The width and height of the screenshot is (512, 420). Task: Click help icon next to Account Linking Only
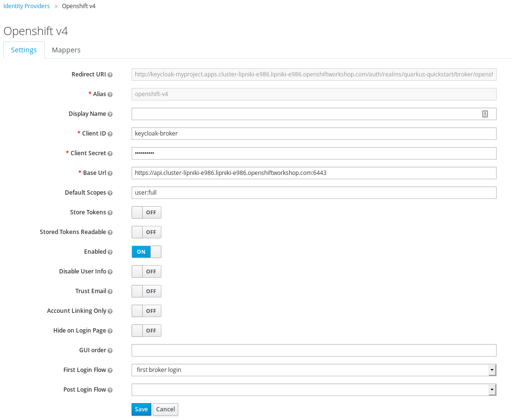coord(110,311)
